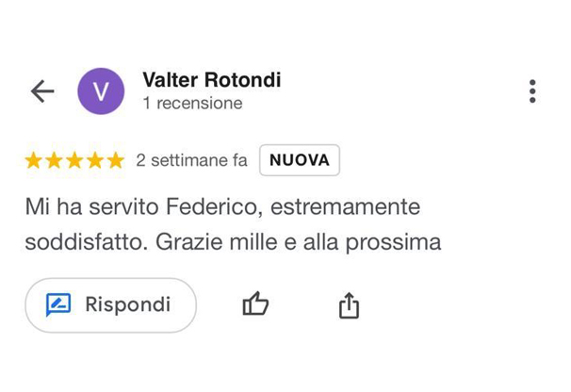Open Valter Rotondi's profile name
Viewport: 571px width, 392px height.
(211, 80)
